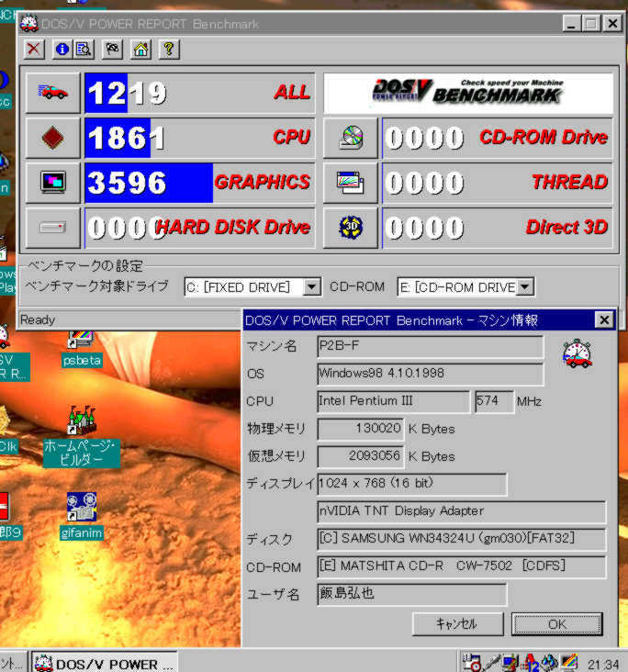Expand the E: CD-ROM DRIVE dropdown
Screen dimensions: 628x672
(524, 287)
